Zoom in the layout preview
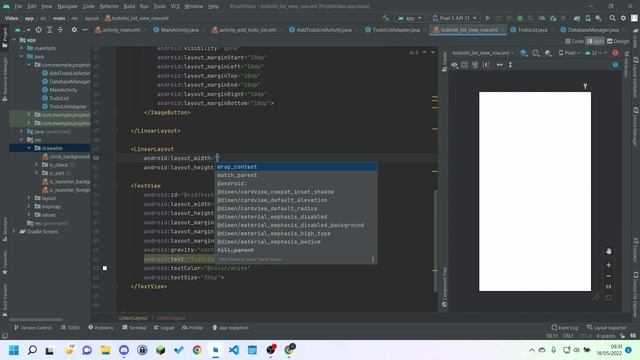 coord(609,265)
